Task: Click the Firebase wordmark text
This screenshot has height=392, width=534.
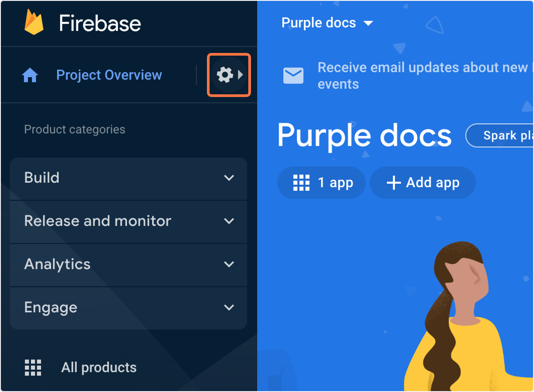Action: click(100, 23)
